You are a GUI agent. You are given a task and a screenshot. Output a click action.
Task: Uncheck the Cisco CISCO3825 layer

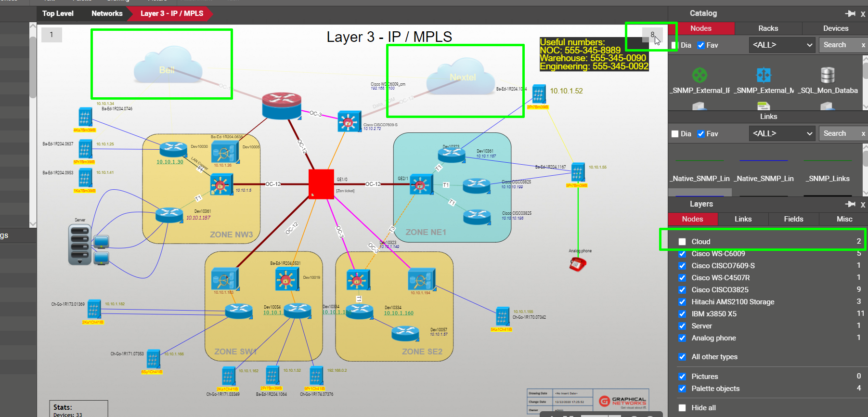pos(682,290)
